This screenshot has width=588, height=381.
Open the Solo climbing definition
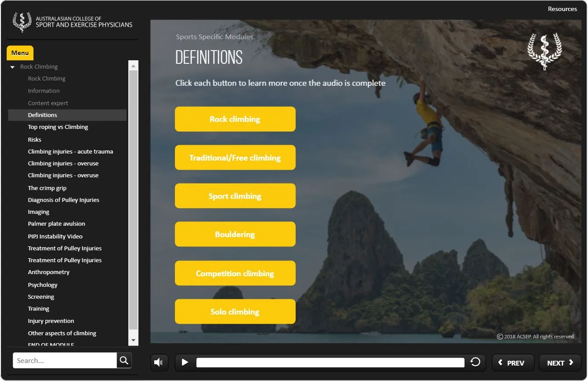click(235, 311)
